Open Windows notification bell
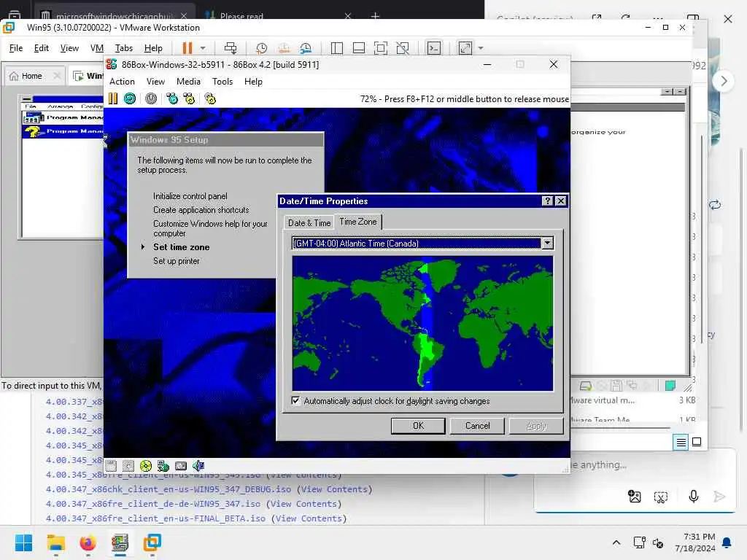747x560 pixels. click(727, 542)
